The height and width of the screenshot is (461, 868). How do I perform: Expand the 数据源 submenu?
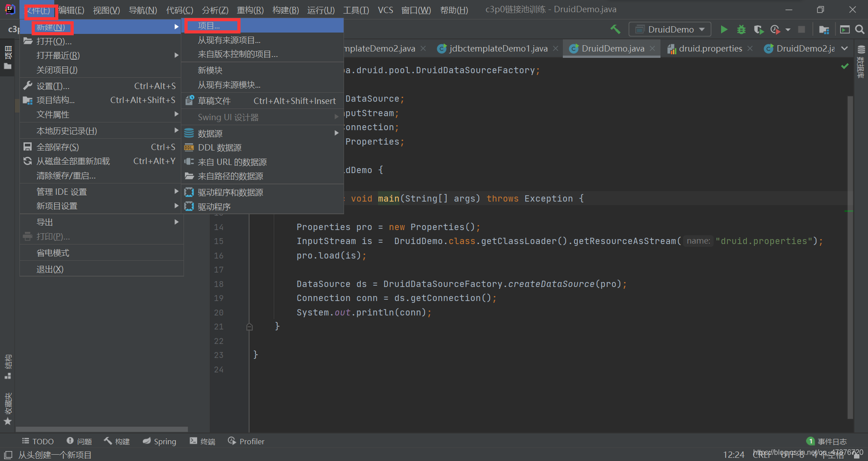point(262,133)
